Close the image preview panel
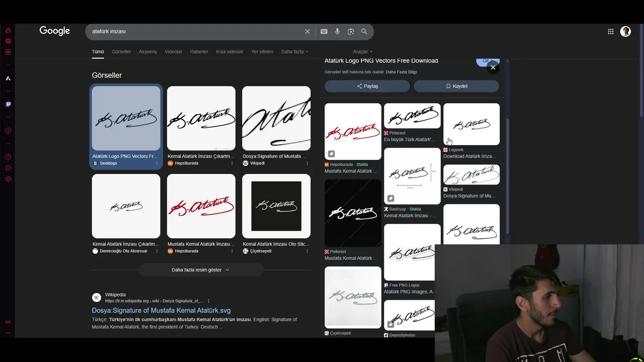Screen dimensions: 644x362 pos(493,67)
